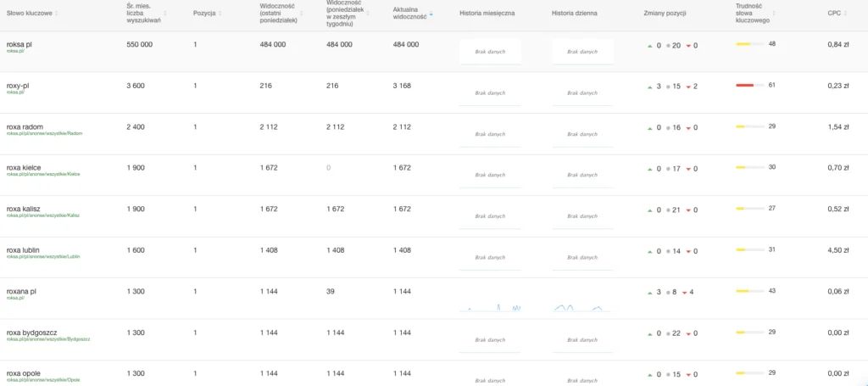Click sort arrows beside Śr. mies. liczba wyszukiwań
The width and height of the screenshot is (868, 386).
coord(164,14)
